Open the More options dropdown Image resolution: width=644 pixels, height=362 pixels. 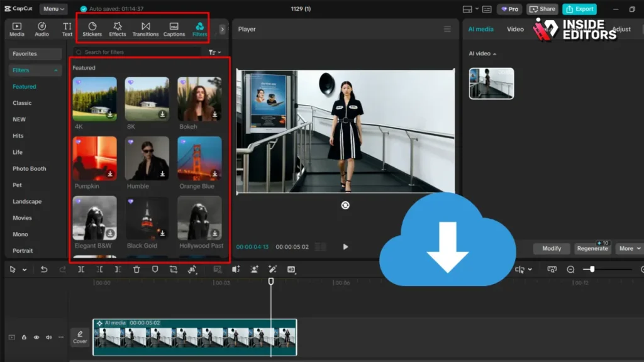[x=629, y=248]
